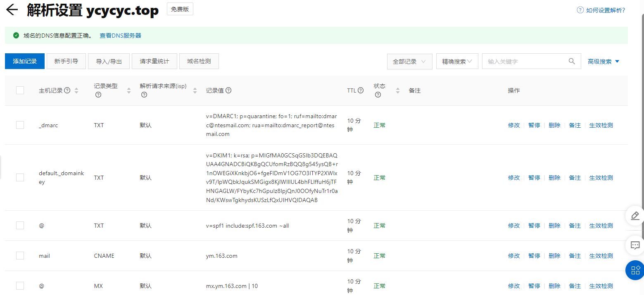Check the mail CNAME row checkbox
The image size is (644, 295).
[20, 255]
